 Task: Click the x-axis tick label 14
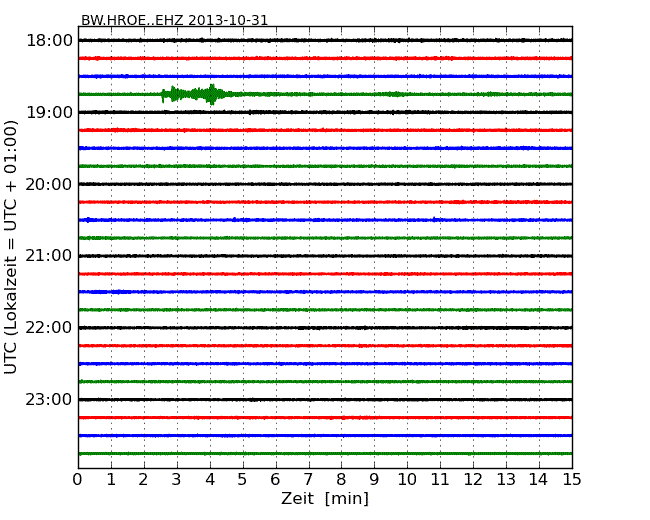coord(538,480)
